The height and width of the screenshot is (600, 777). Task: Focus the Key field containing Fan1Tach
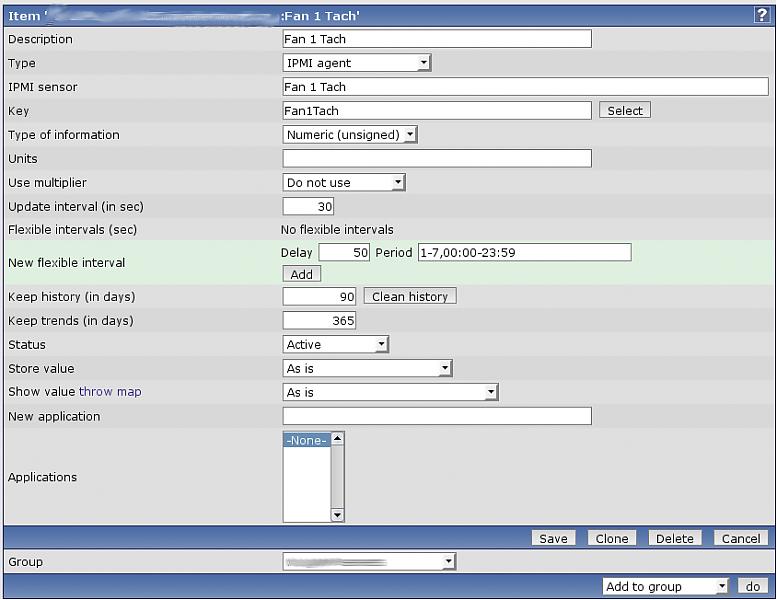point(437,110)
